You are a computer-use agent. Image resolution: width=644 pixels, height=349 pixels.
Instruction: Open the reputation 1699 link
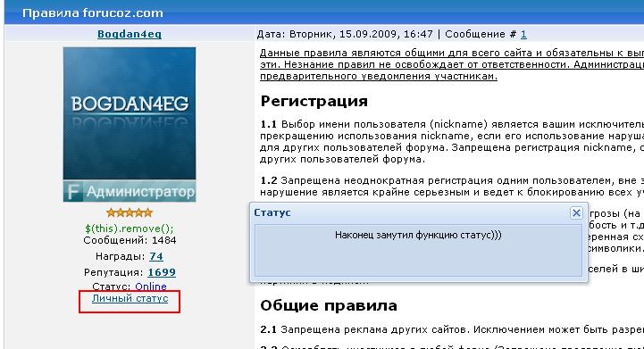click(162, 272)
